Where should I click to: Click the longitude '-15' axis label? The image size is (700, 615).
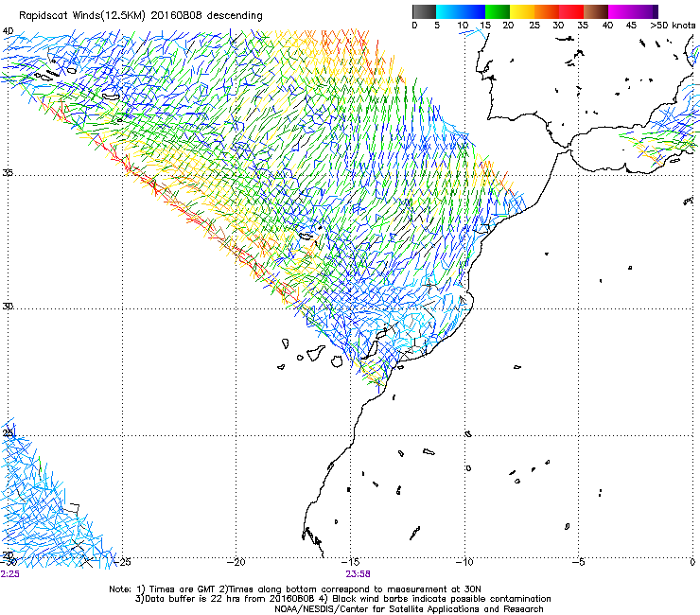350,562
